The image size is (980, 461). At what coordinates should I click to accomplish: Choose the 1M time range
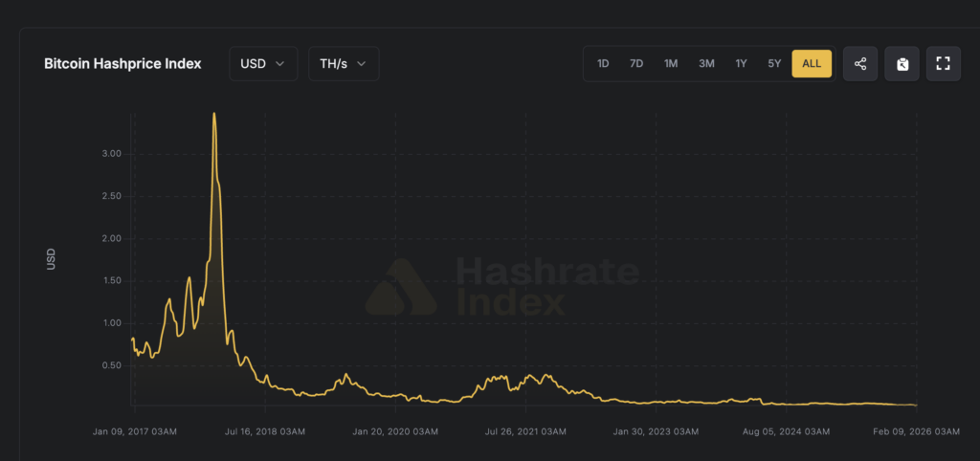pyautogui.click(x=671, y=64)
